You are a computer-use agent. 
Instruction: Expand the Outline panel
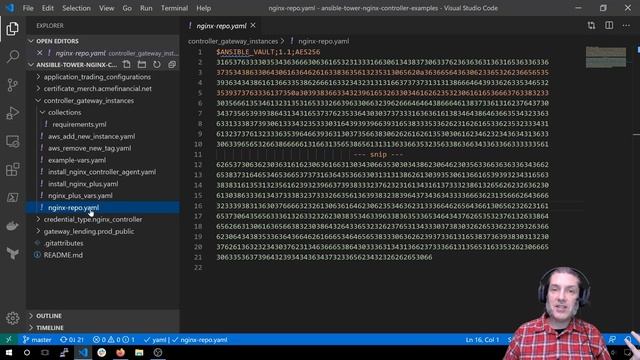(49, 316)
